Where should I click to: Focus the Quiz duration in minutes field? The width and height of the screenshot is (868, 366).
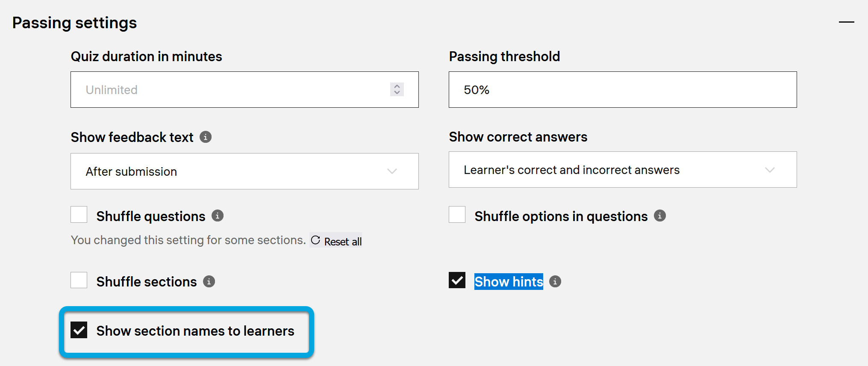(x=231, y=90)
